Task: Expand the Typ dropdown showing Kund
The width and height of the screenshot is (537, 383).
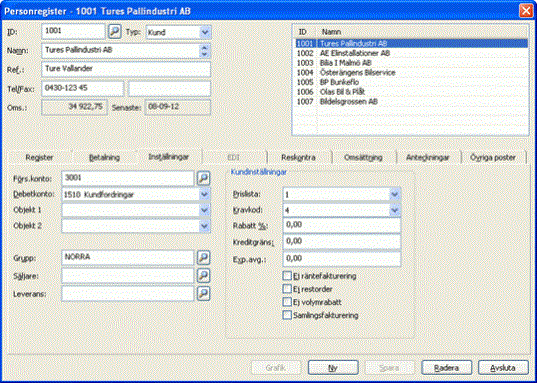Action: pos(205,32)
